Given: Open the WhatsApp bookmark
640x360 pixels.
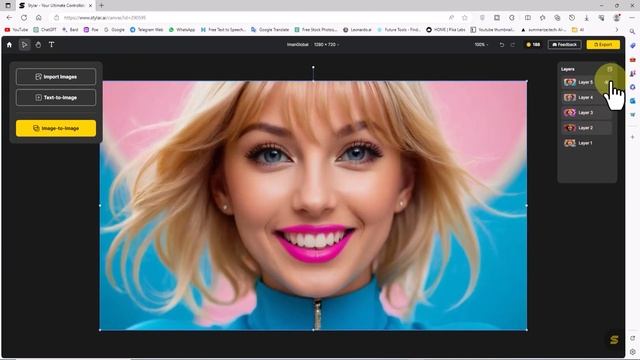Looking at the screenshot, I should point(182,30).
